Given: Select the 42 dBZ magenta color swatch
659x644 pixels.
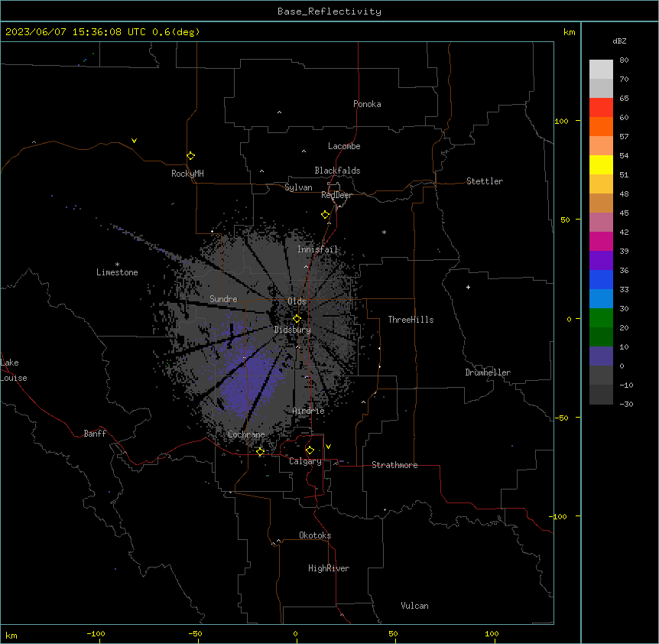Looking at the screenshot, I should (601, 241).
